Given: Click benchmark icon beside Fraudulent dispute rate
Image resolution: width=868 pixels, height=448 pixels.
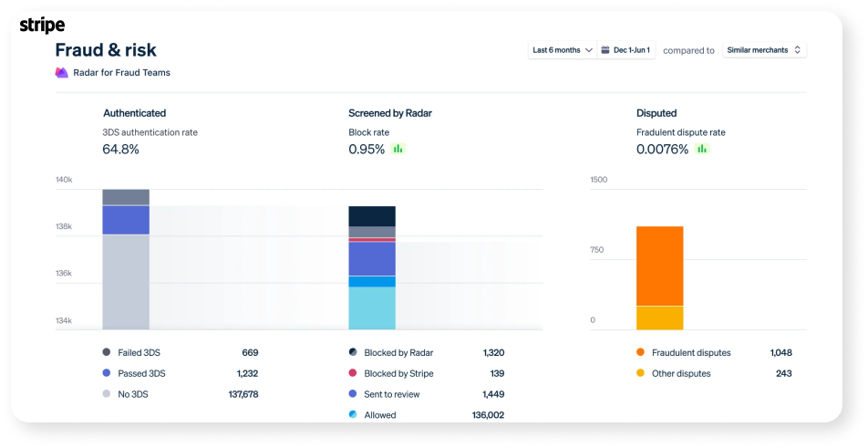Looking at the screenshot, I should (x=702, y=149).
